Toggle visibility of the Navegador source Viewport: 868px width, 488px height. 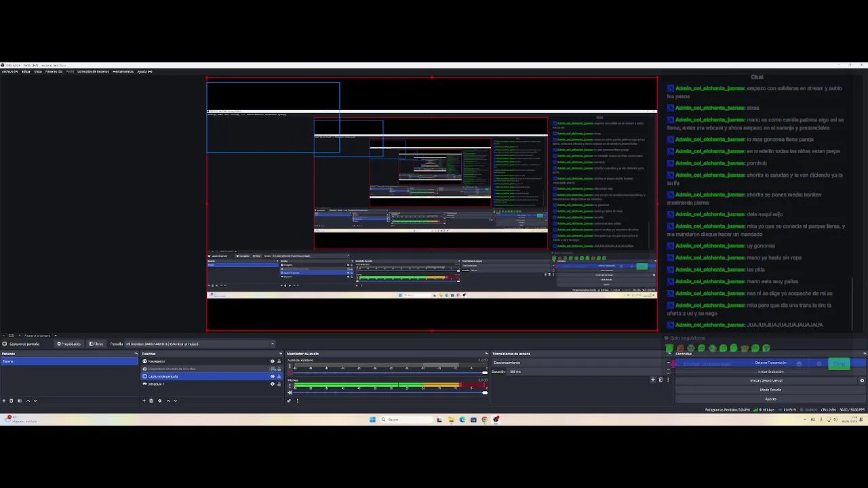tap(273, 361)
